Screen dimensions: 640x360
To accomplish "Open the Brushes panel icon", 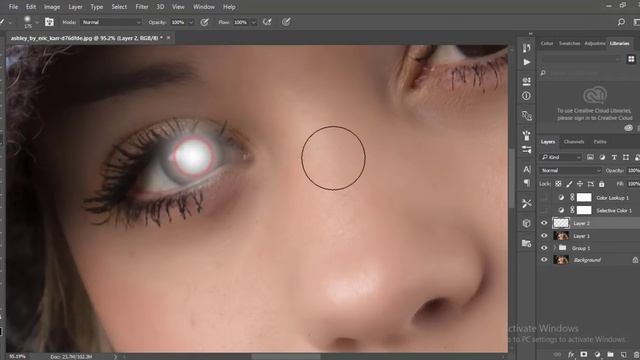I will point(527,135).
